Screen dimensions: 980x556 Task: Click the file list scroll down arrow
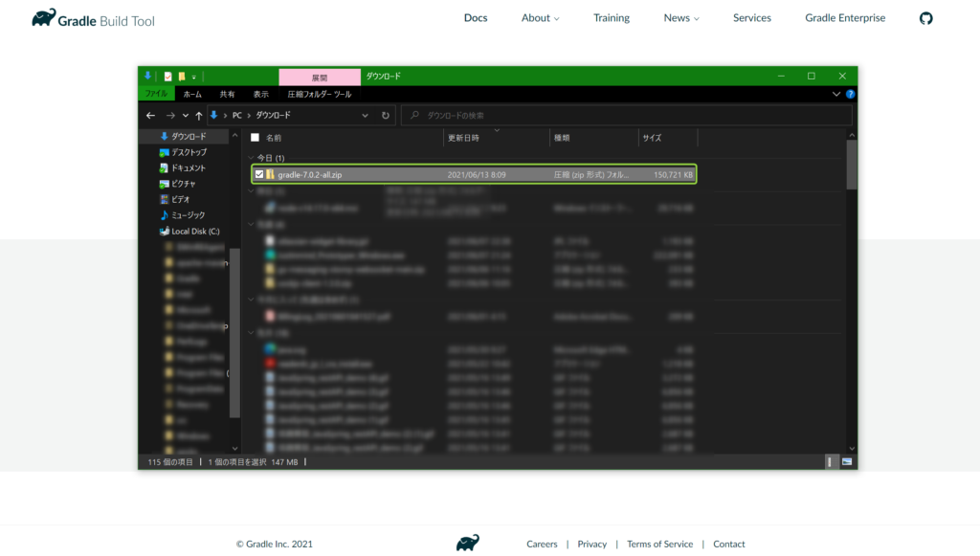(851, 449)
